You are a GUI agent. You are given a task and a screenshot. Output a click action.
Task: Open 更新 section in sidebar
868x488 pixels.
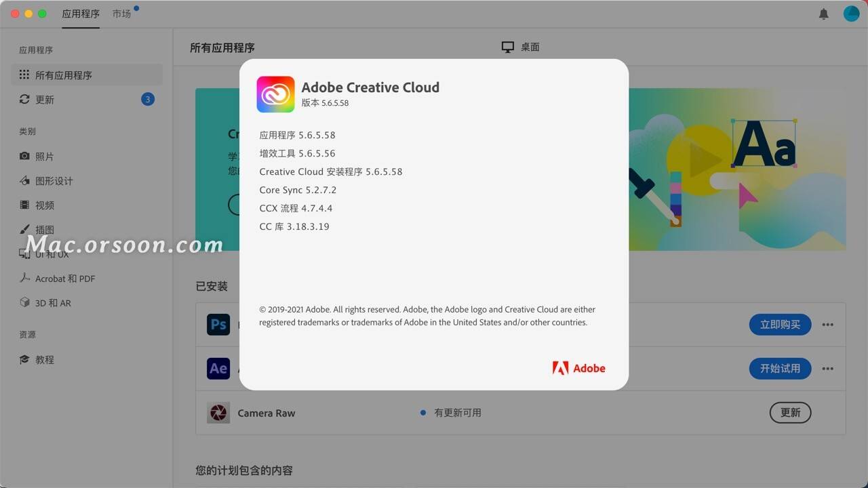point(87,99)
